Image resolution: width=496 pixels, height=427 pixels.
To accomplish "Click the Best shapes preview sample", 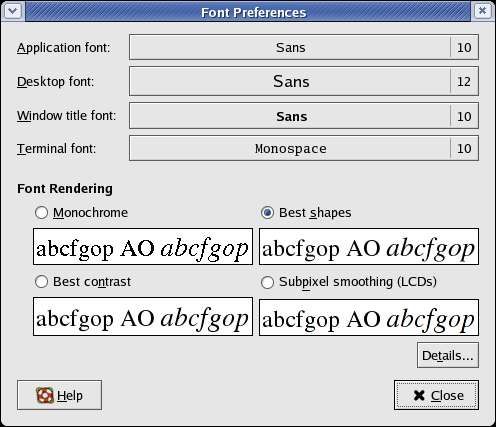I will 369,247.
